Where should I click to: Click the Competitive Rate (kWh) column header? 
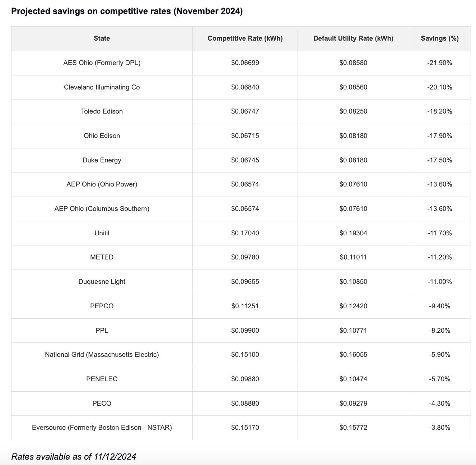coord(245,38)
